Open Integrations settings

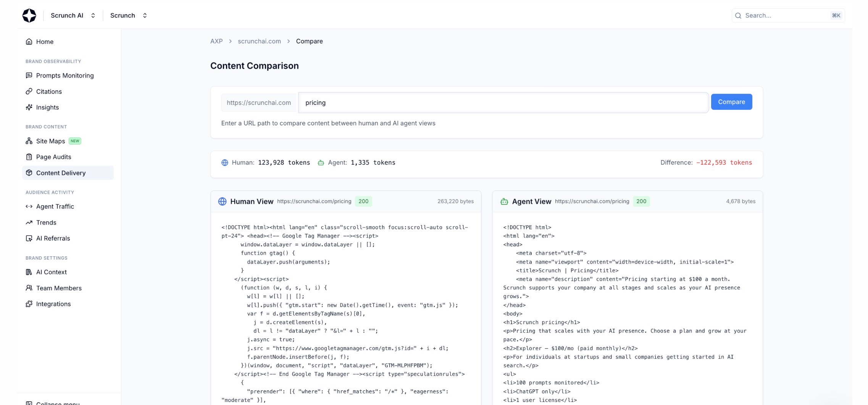(x=68, y=304)
